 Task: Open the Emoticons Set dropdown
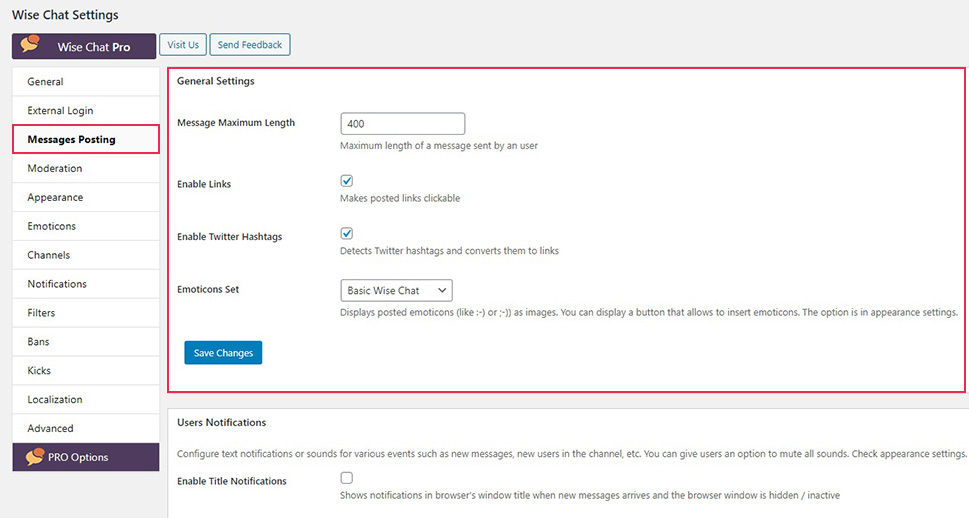(x=396, y=291)
